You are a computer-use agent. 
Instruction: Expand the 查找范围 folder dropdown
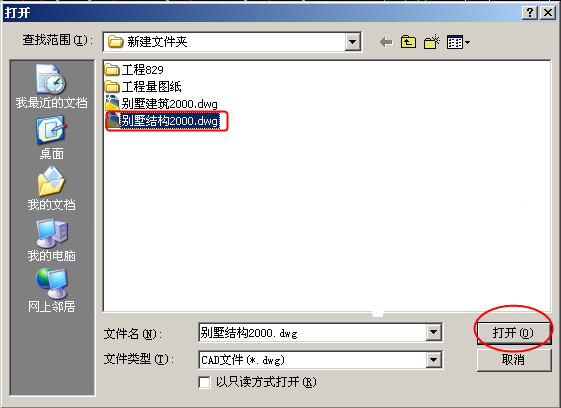[x=352, y=42]
